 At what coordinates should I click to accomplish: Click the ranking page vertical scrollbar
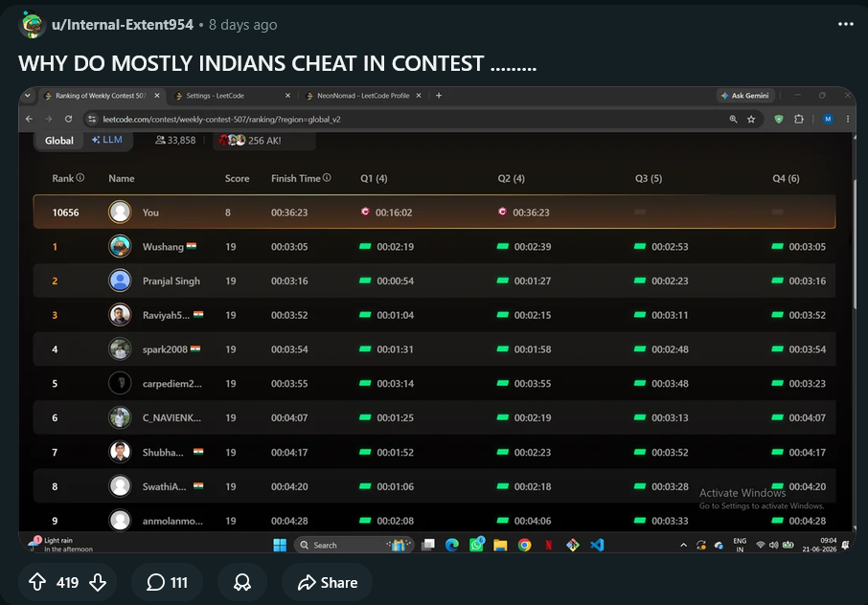[x=853, y=243]
